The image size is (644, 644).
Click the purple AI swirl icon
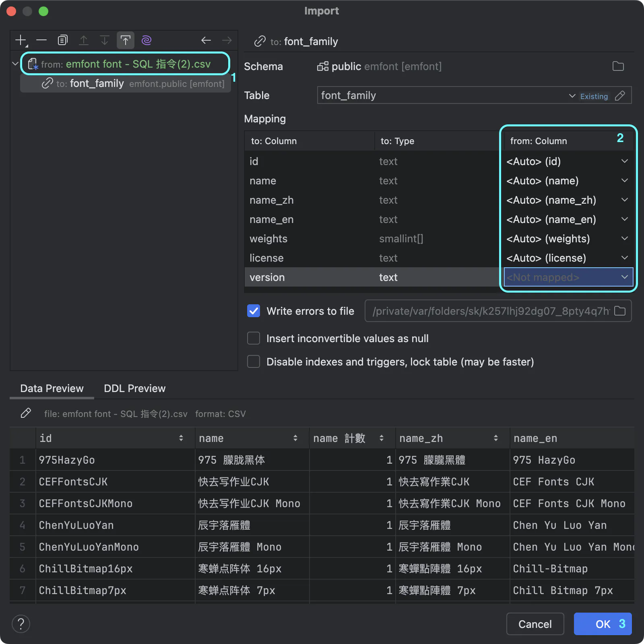click(147, 40)
